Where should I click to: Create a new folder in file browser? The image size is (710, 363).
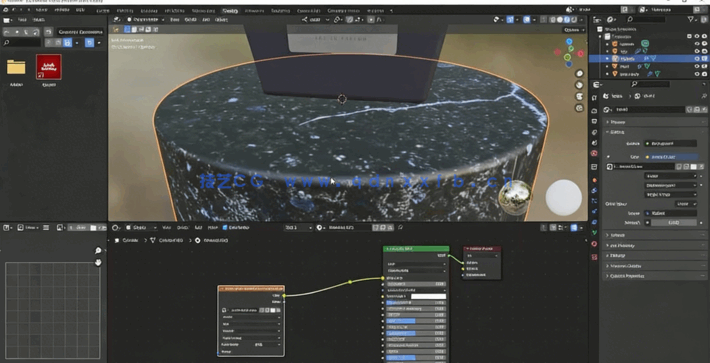pos(48,32)
